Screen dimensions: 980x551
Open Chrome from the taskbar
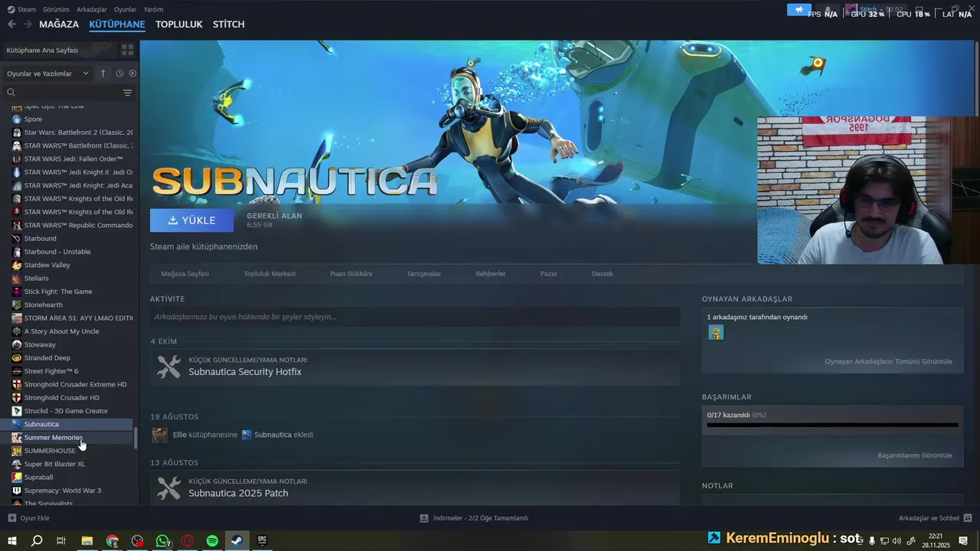pos(113,540)
